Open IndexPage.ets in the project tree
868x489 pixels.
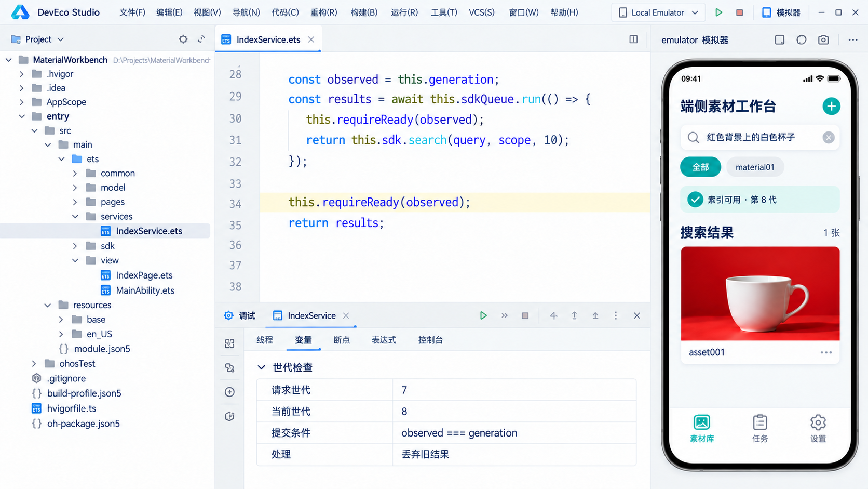pos(144,275)
